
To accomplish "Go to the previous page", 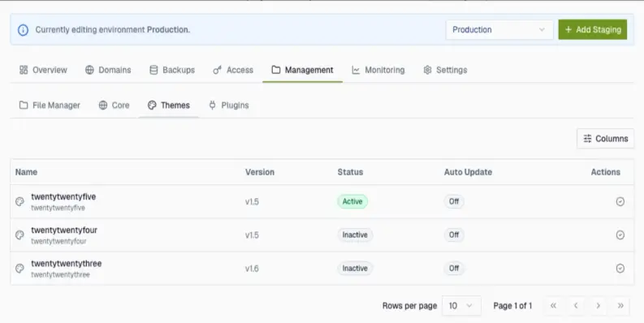I will point(576,306).
